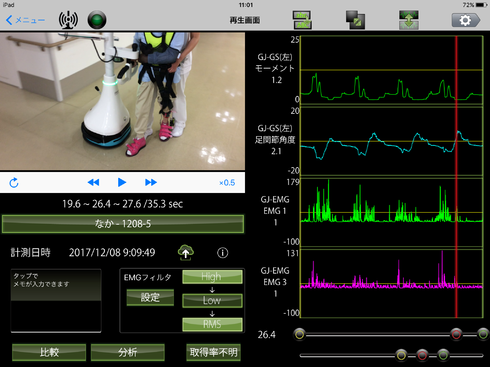This screenshot has height=367, width=490.
Task: Open the 比較 comparison view
Action: tap(49, 352)
